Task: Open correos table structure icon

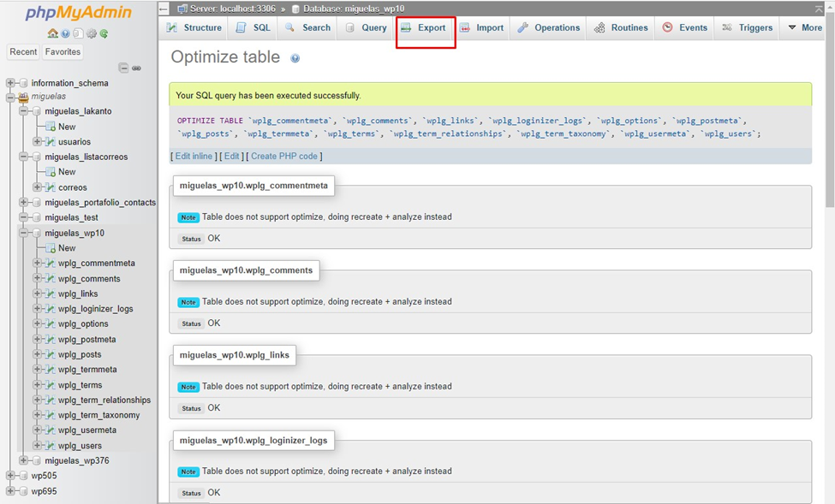Action: pyautogui.click(x=51, y=187)
